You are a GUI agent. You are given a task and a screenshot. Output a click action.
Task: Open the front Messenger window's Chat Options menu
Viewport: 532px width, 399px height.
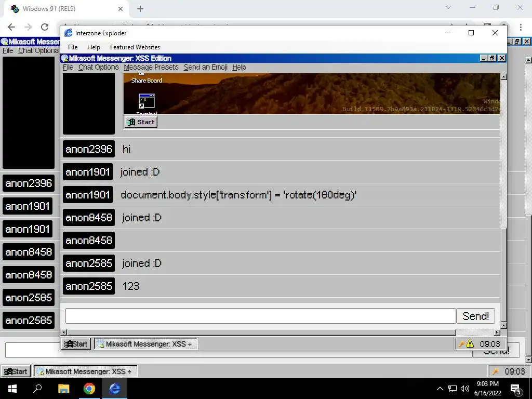tap(99, 67)
